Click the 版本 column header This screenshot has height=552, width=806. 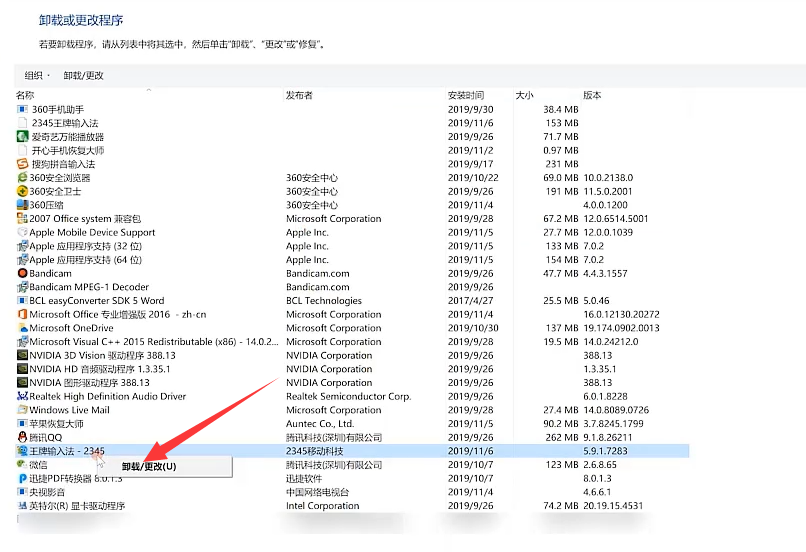(x=592, y=95)
